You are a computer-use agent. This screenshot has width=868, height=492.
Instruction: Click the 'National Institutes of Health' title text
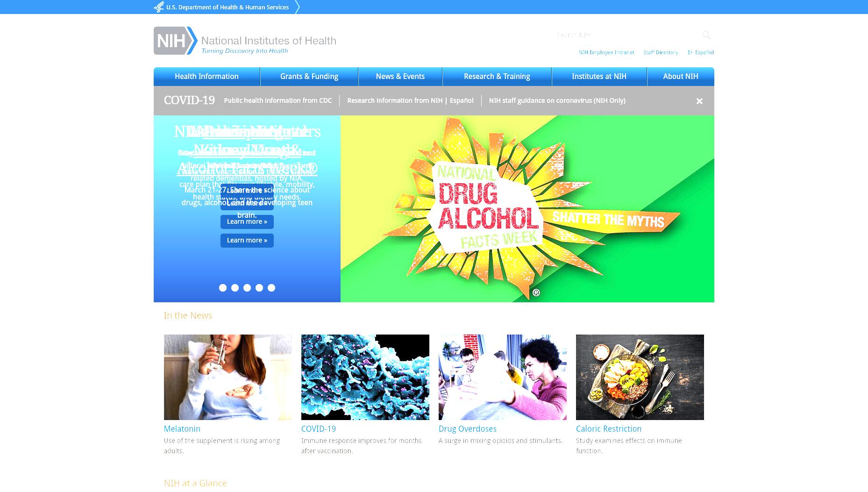269,41
